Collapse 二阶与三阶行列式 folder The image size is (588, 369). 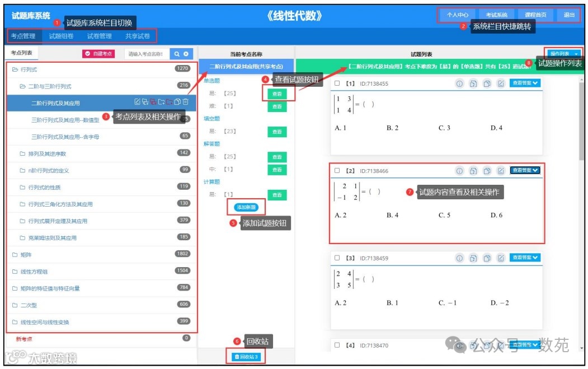[x=22, y=86]
